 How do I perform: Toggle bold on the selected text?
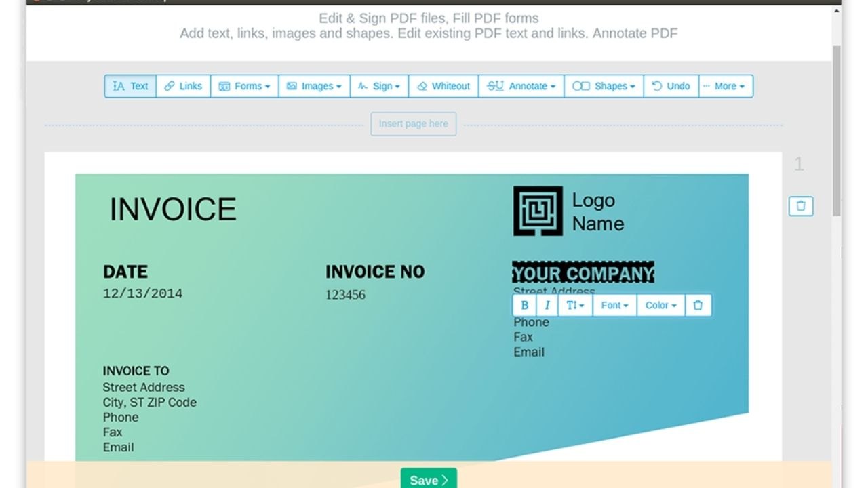coord(524,305)
